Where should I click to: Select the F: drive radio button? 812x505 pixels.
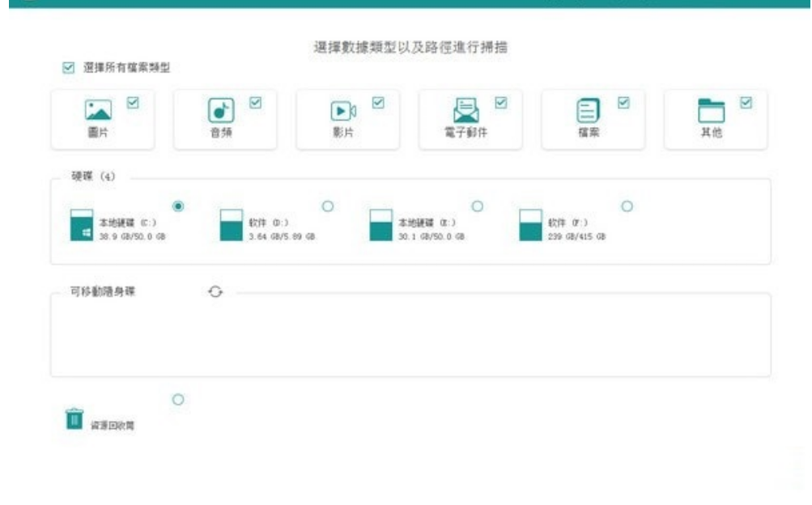click(x=627, y=206)
